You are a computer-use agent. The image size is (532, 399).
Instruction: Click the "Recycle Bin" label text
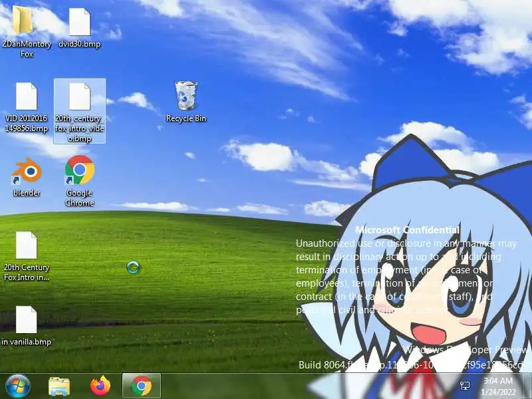pos(186,118)
